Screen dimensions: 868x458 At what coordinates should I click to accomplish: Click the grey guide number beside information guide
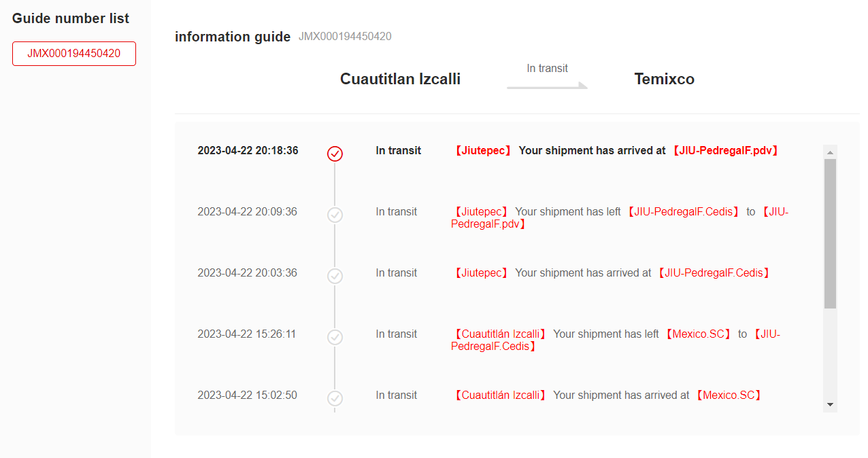point(345,37)
